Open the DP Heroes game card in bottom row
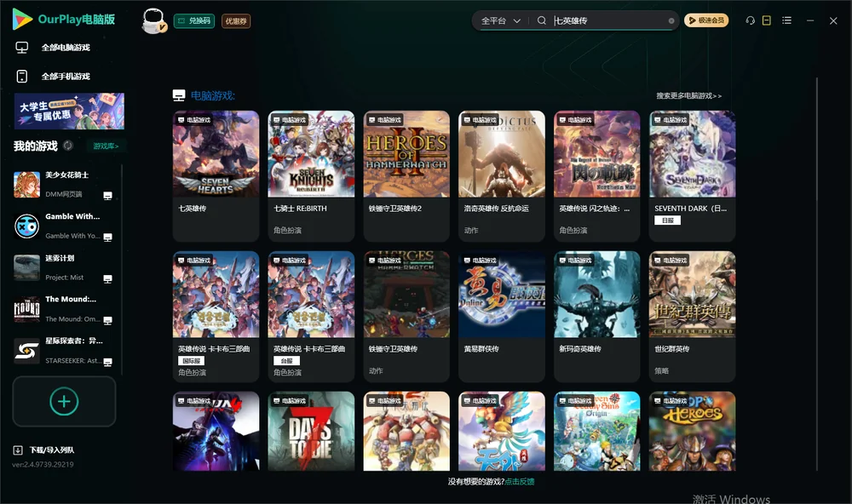The width and height of the screenshot is (852, 504). pyautogui.click(x=692, y=431)
